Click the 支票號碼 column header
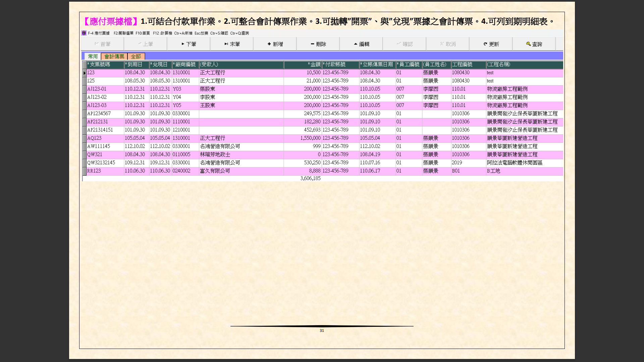Viewport: 644px width, 362px height. 105,64
